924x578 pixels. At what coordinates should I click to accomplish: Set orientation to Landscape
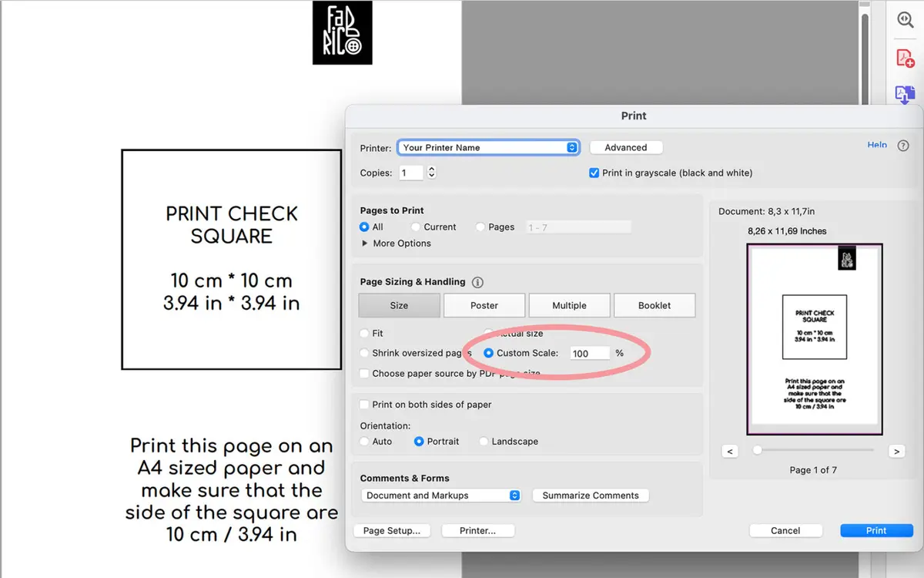coord(484,442)
